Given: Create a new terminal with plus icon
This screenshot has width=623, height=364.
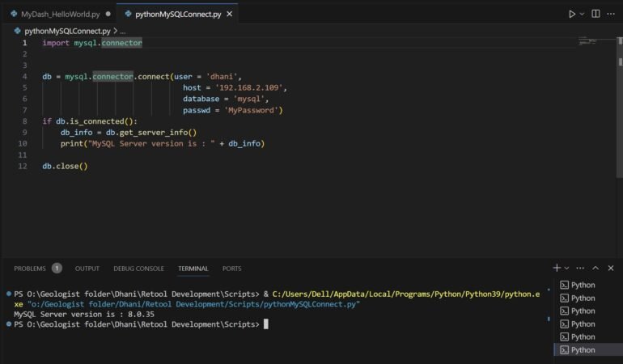Looking at the screenshot, I should 557,268.
